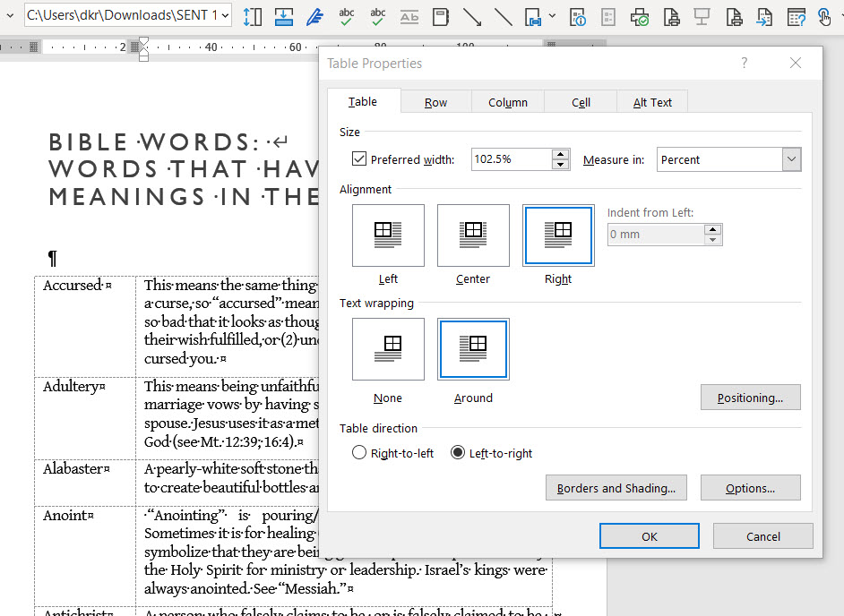Click the greyed Ab strikethrough icon
Viewport: 844px width, 616px height.
pyautogui.click(x=409, y=17)
